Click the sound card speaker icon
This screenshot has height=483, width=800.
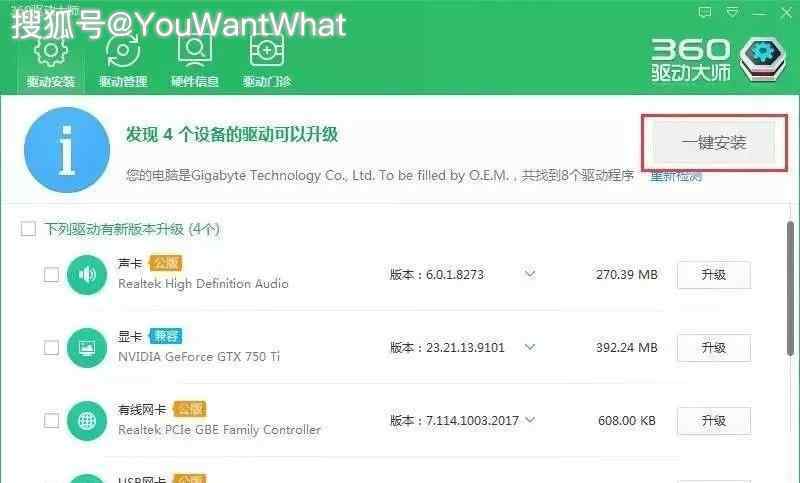pyautogui.click(x=87, y=275)
